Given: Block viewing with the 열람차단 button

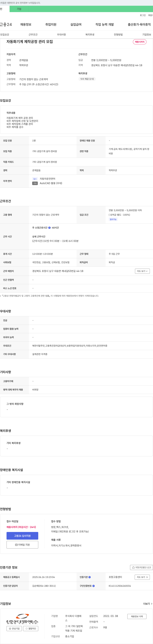Looking at the screenshot, I should pyautogui.click(x=31, y=628).
